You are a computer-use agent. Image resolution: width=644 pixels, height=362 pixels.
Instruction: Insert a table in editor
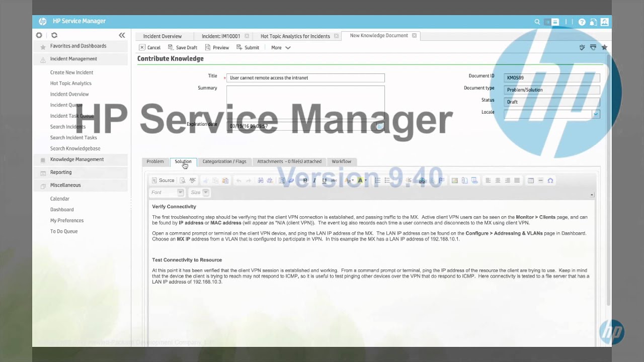tap(531, 180)
